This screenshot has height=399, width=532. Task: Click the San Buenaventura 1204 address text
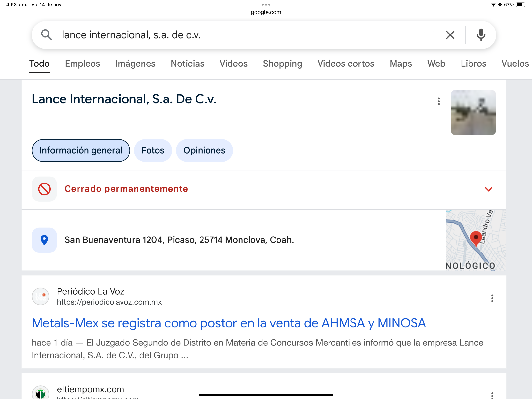tap(179, 240)
